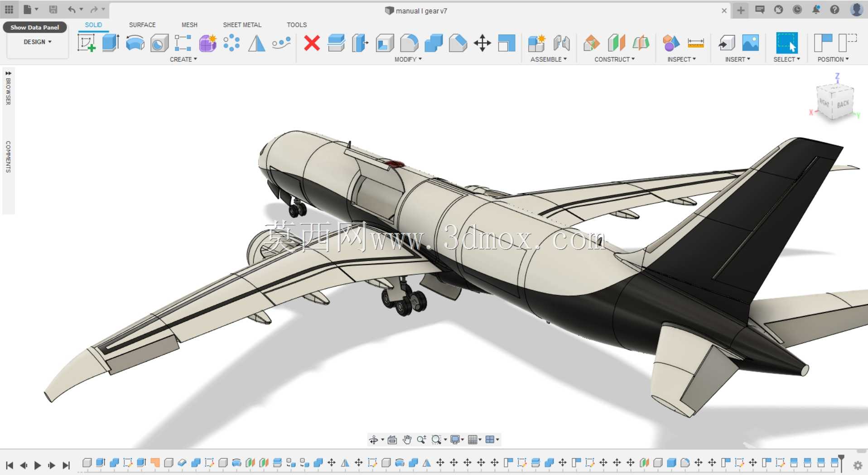Switch to the SHEET METAL tab
The height and width of the screenshot is (475, 868).
click(x=242, y=25)
